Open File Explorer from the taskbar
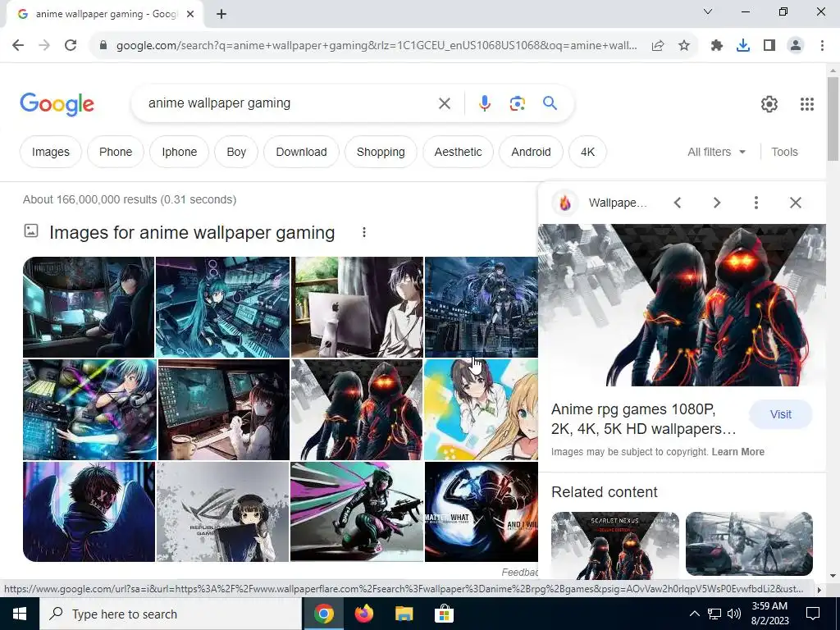Image resolution: width=840 pixels, height=630 pixels. coord(404,614)
